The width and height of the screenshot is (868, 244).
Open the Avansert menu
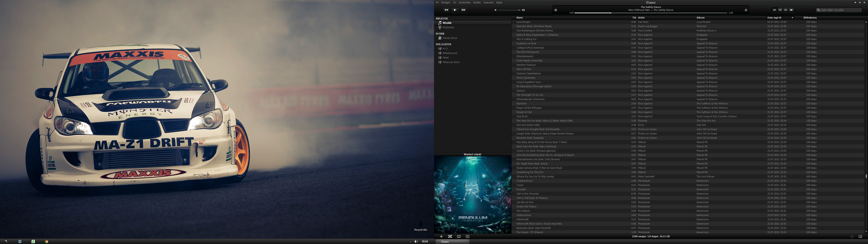[x=488, y=3]
